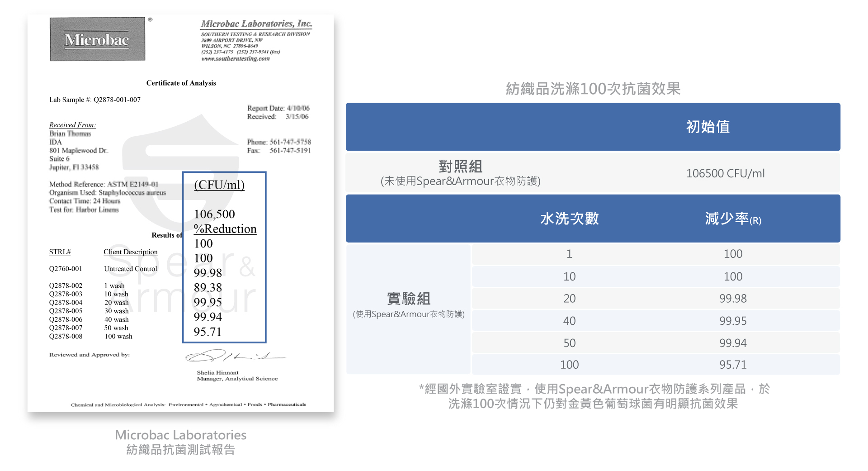Click the 89.38 value in the highlighted box
The height and width of the screenshot is (471, 868).
(208, 288)
